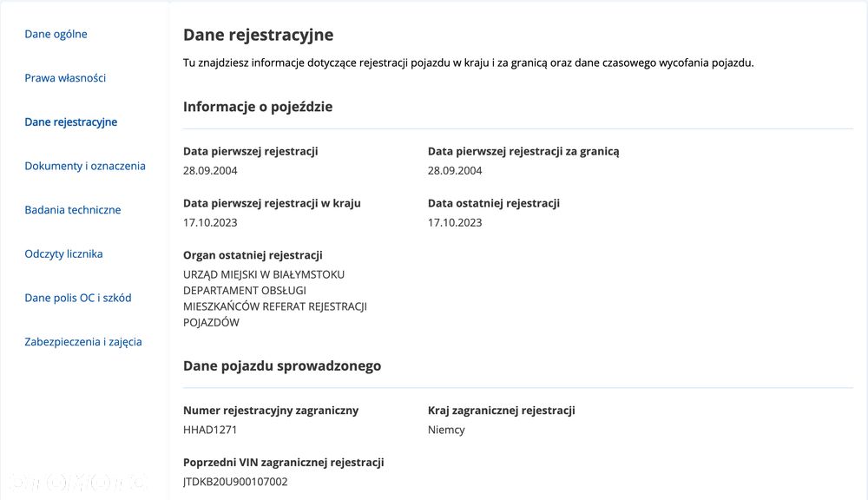This screenshot has width=868, height=500.
Task: Click the main Dane rejestracyjne page heading
Action: (258, 36)
